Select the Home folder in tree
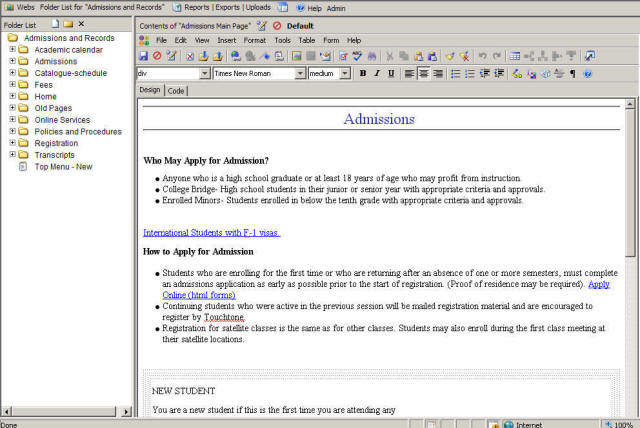Image resolution: width=640 pixels, height=428 pixels. click(45, 96)
